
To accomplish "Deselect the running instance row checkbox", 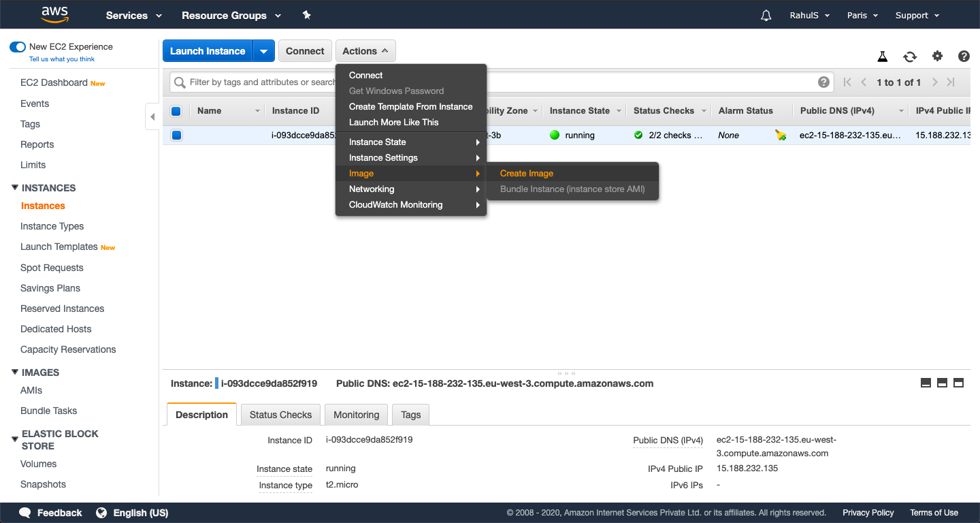I will pyautogui.click(x=176, y=135).
